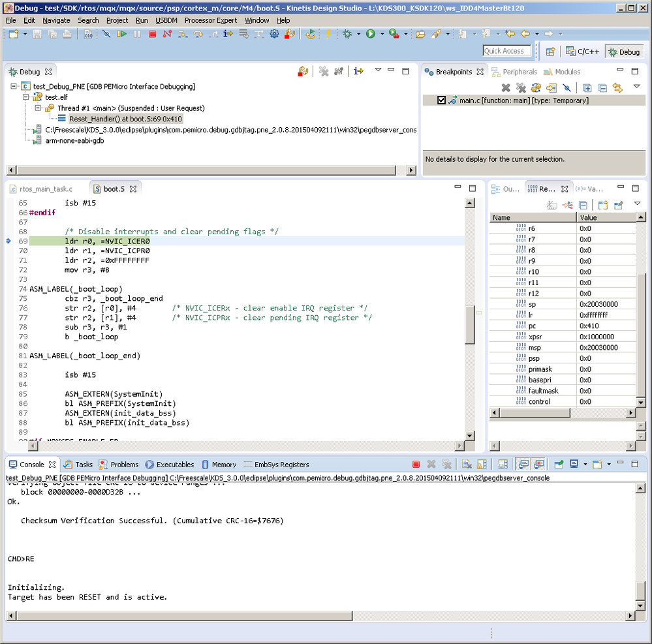This screenshot has width=652, height=644.
Task: Switch to the rtos_main_task.c editor tab
Action: coord(46,189)
